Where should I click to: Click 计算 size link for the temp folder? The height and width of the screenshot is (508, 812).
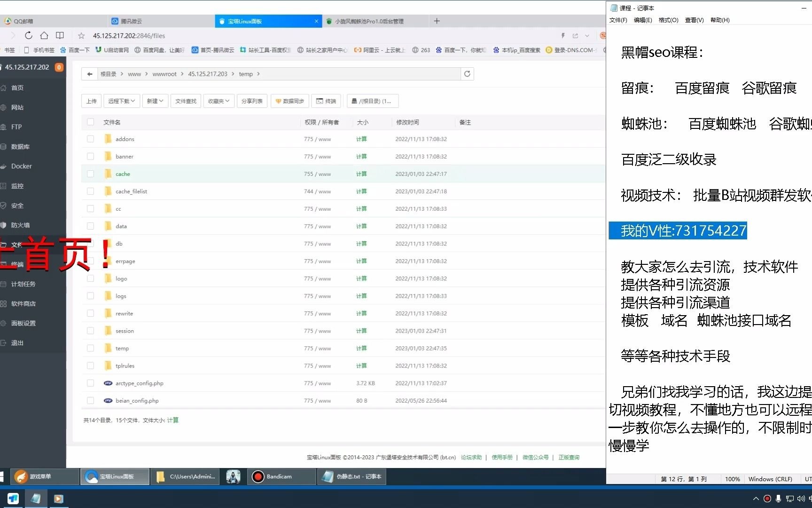[x=361, y=348]
